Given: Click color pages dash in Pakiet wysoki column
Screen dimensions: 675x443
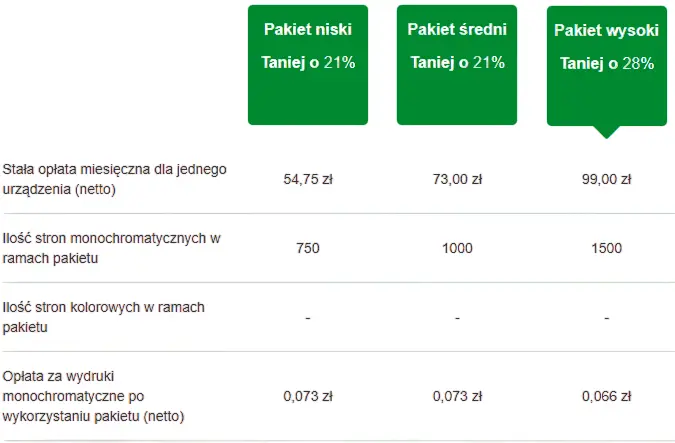Looking at the screenshot, I should pyautogui.click(x=606, y=319).
